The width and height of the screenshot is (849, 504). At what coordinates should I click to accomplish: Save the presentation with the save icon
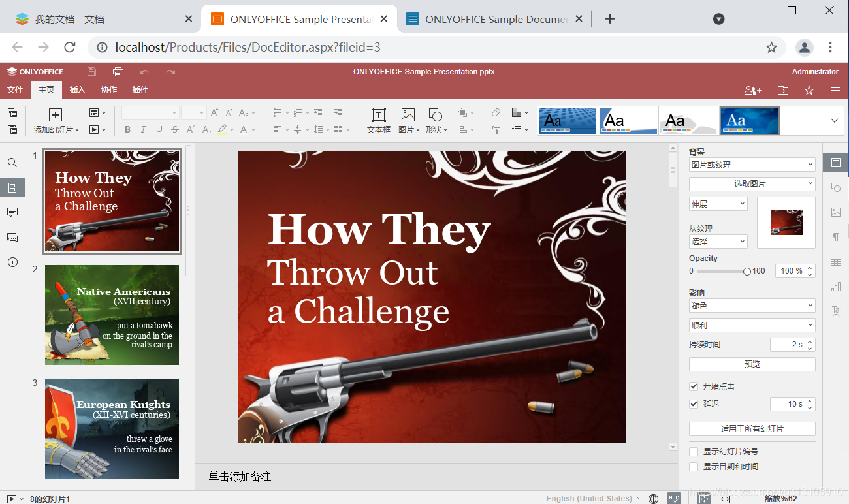coord(92,72)
